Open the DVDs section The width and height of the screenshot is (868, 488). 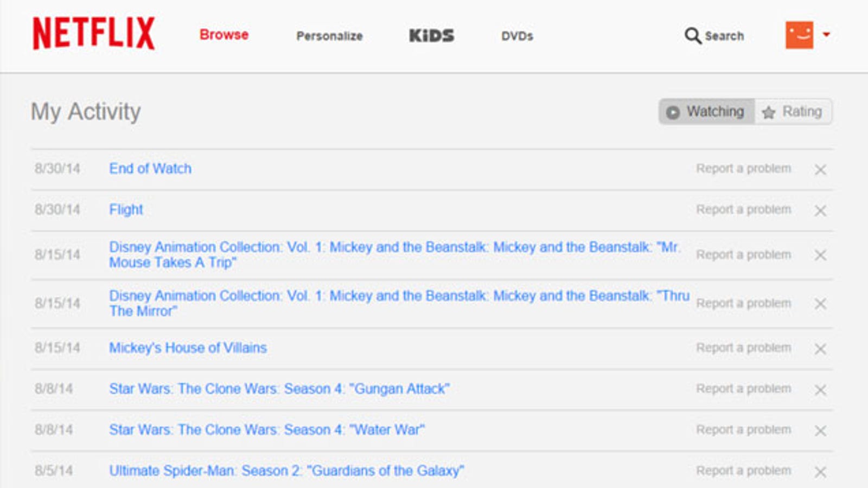(517, 36)
